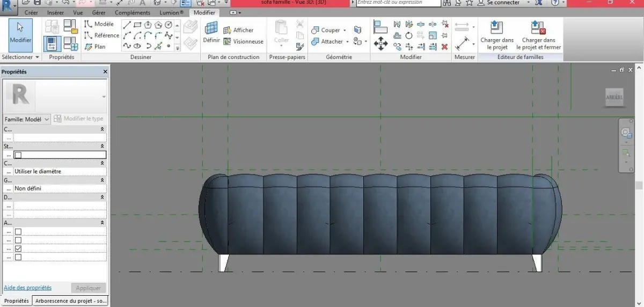Open the Attacher geometry tool
Viewport: 644px width, 307px height.
[x=327, y=41]
